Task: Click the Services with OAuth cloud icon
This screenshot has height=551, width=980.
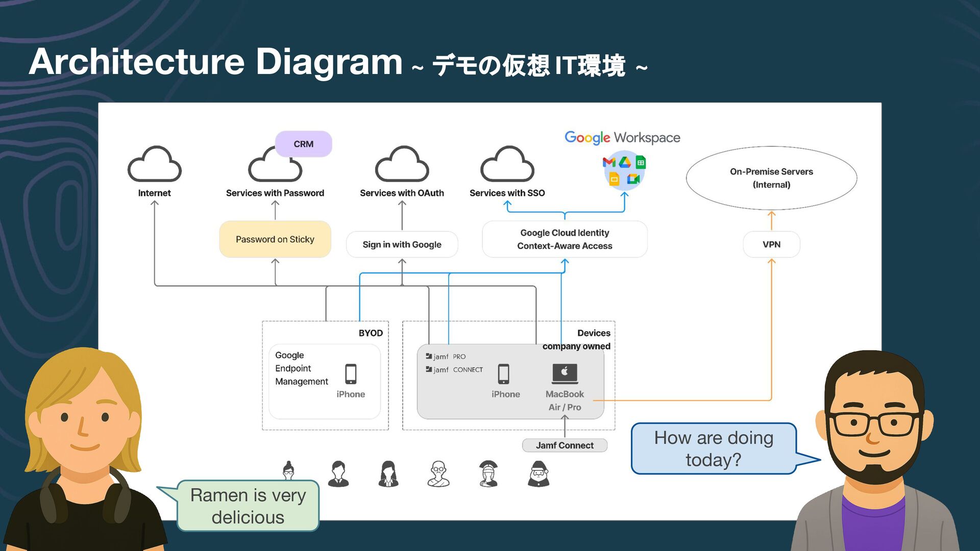Action: point(402,164)
